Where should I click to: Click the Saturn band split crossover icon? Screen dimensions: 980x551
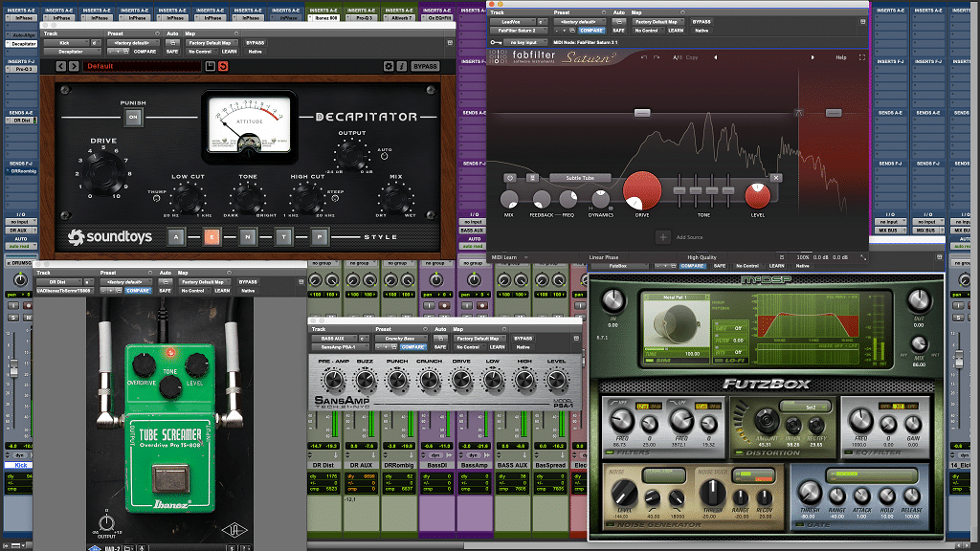798,113
